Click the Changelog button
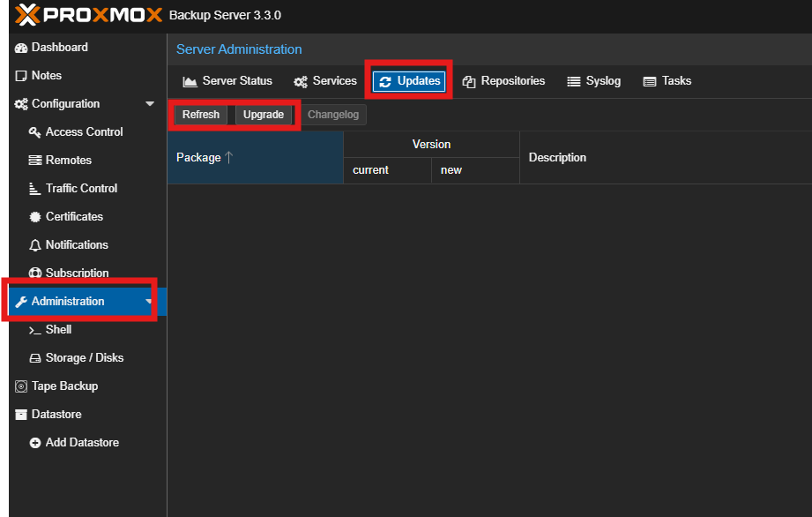812x517 pixels. 333,115
